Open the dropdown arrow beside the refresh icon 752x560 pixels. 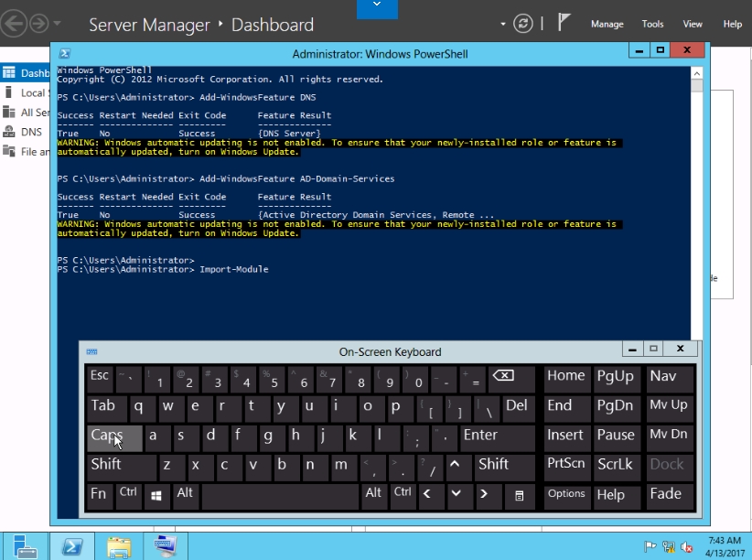pyautogui.click(x=502, y=24)
